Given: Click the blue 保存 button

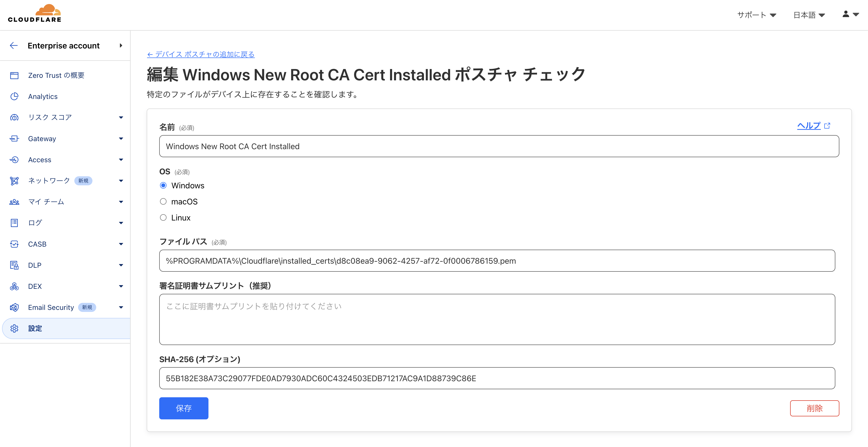Looking at the screenshot, I should (x=184, y=408).
